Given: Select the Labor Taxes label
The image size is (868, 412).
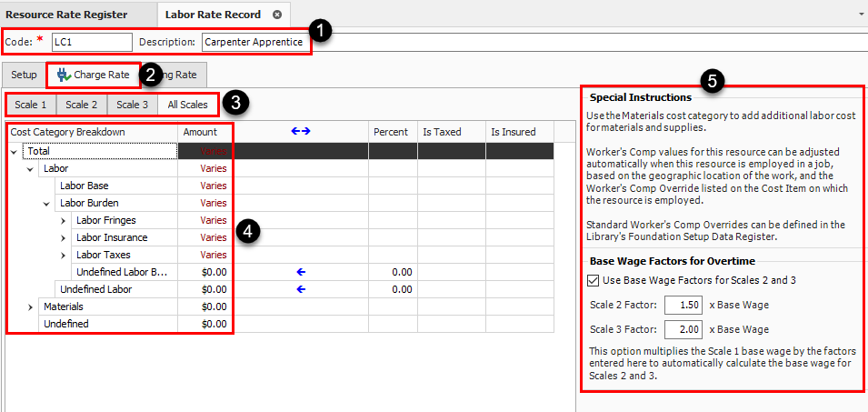Looking at the screenshot, I should point(103,255).
